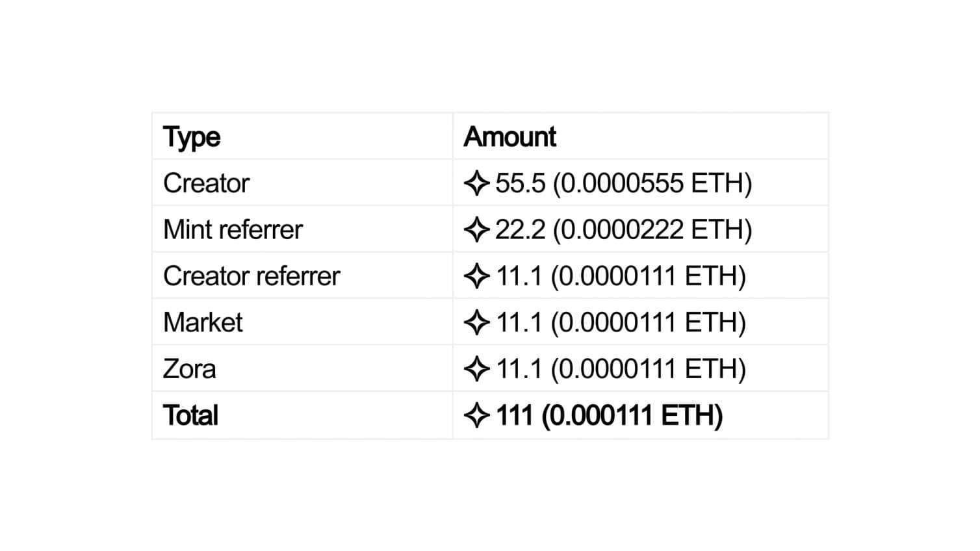Click the 111 (0.000111 ETH) total
The image size is (980, 551).
(x=610, y=416)
